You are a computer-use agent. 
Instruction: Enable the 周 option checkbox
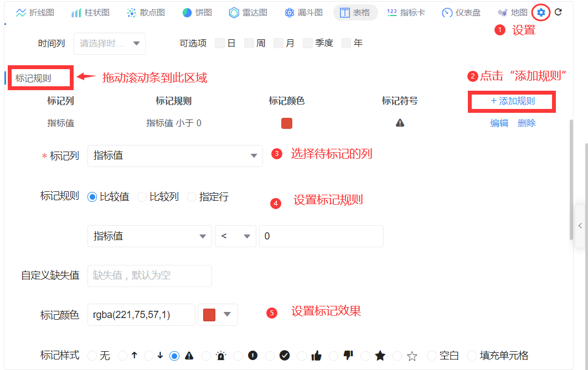pos(249,43)
